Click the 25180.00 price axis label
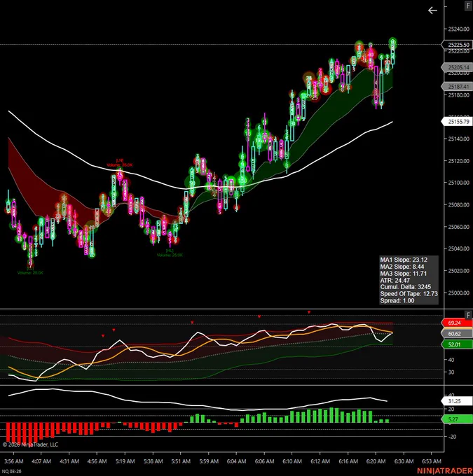 tap(459, 95)
